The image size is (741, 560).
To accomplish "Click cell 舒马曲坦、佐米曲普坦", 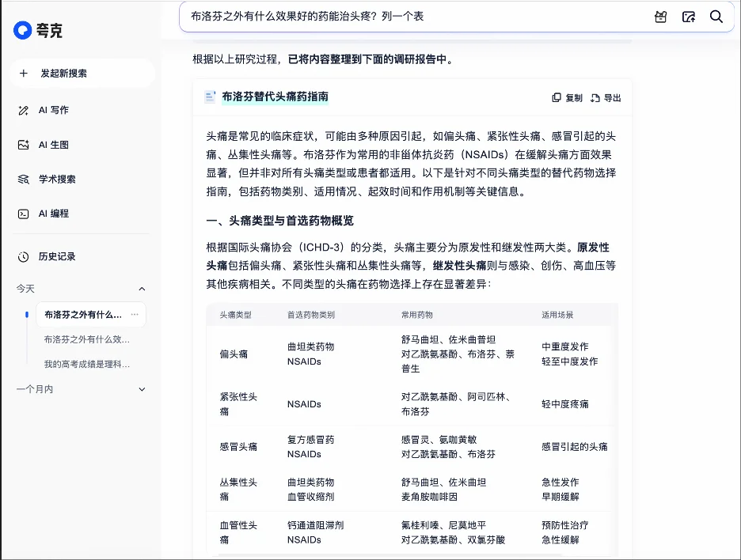I will [x=448, y=339].
